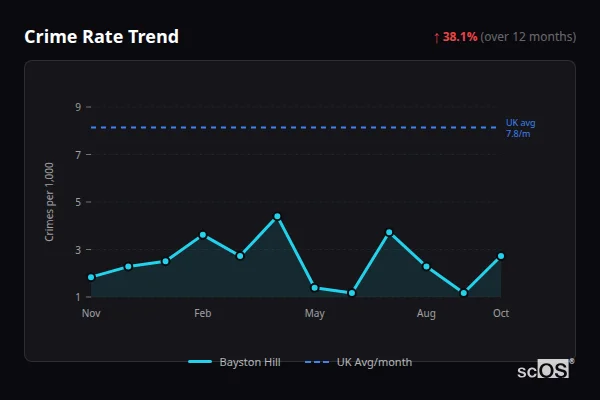Select the data point just after May (June)

pos(352,293)
